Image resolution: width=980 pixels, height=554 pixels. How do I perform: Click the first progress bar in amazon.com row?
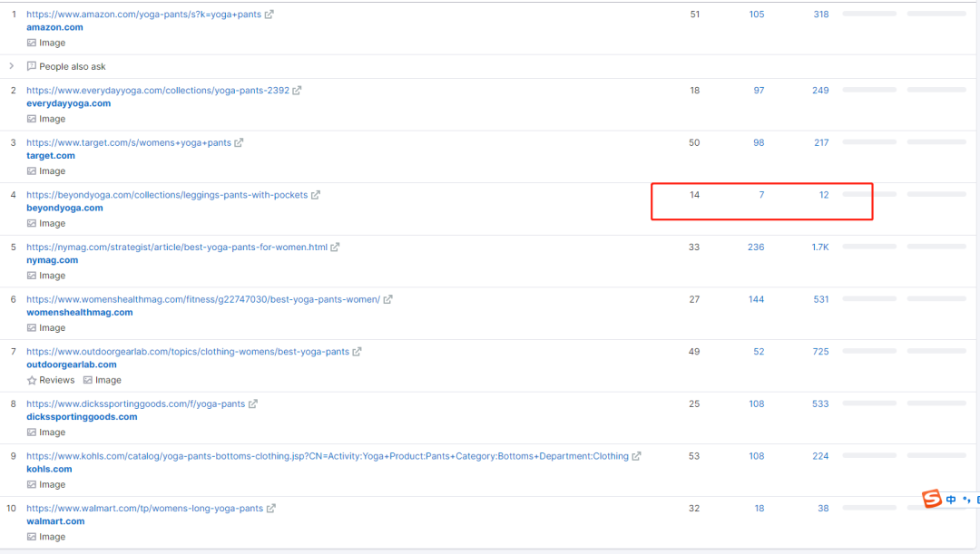(868, 15)
